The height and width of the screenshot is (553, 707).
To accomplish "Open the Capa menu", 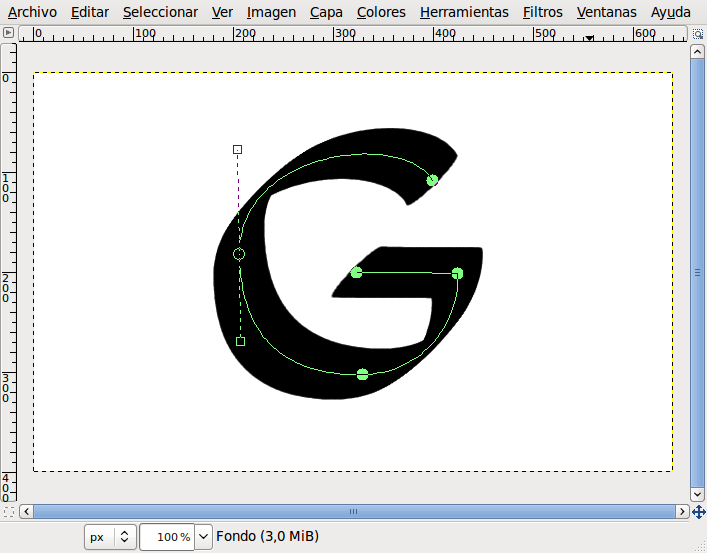I will tap(326, 12).
